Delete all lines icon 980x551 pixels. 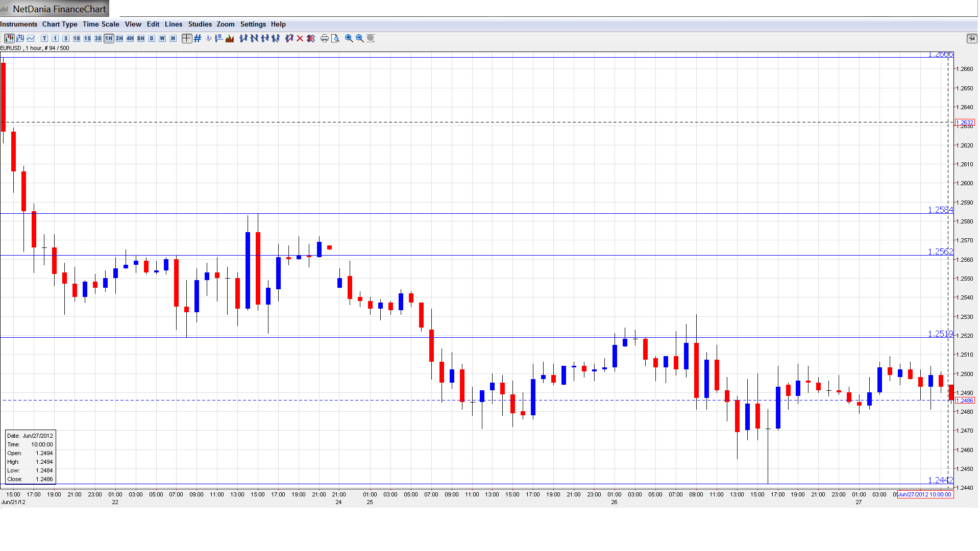coord(311,38)
